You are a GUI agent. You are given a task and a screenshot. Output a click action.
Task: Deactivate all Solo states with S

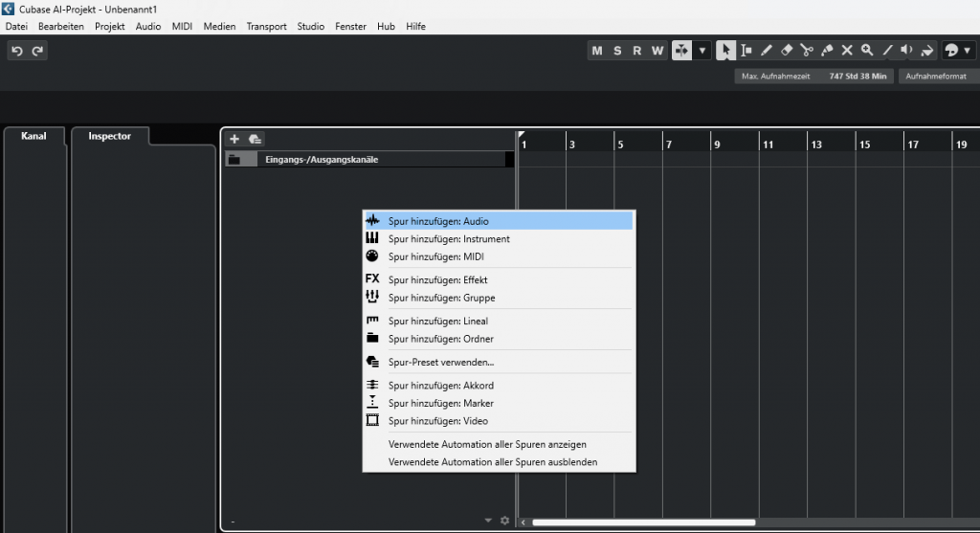point(617,51)
